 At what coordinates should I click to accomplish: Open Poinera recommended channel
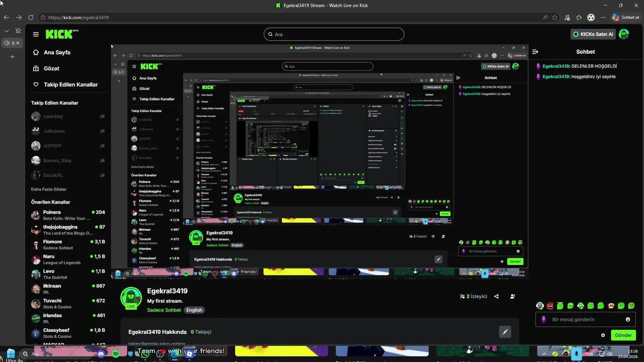tap(68, 215)
